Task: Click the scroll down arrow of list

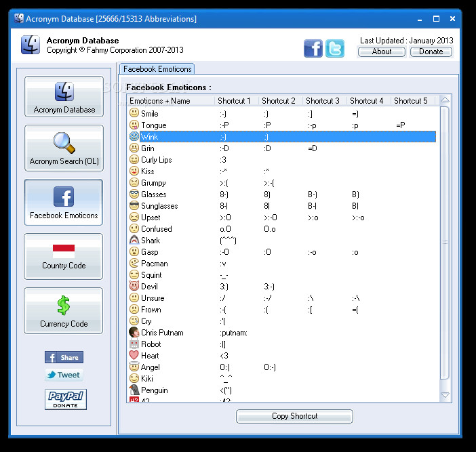Action: [445, 395]
